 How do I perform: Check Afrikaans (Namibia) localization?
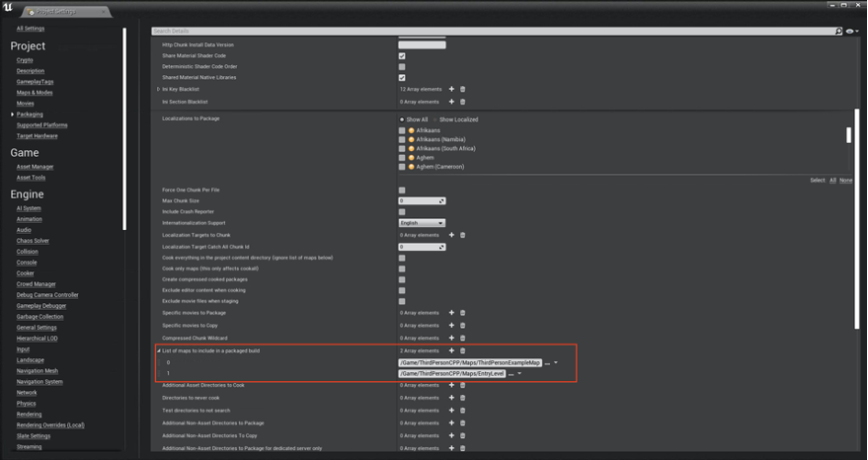402,139
